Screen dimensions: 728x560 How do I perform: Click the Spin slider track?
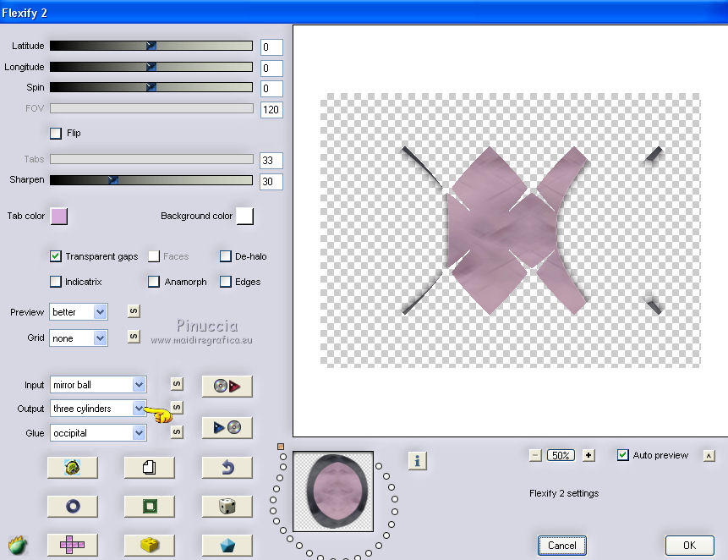[151, 87]
